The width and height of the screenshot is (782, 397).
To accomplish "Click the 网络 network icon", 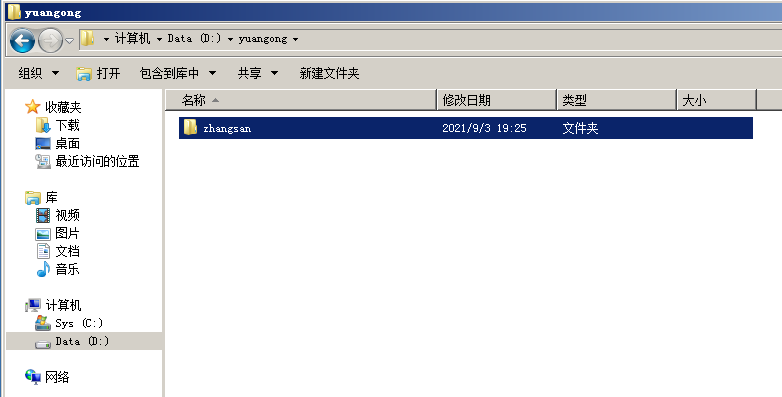I will coord(33,377).
